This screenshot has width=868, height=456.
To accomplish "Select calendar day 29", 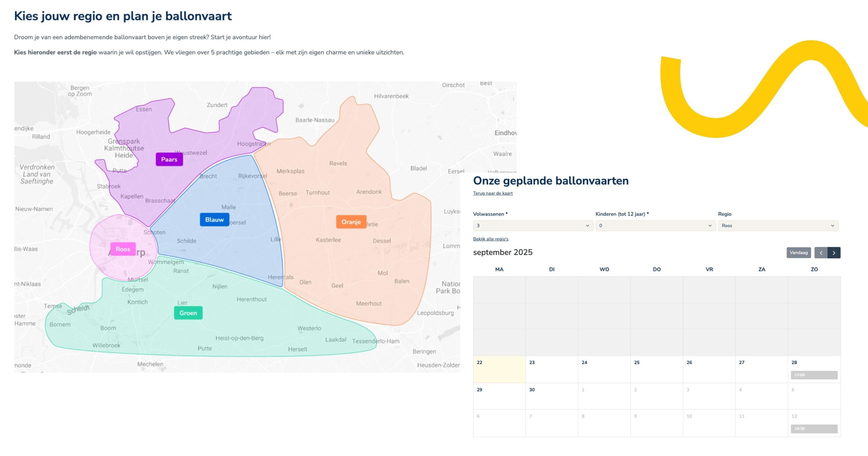I will tap(499, 396).
